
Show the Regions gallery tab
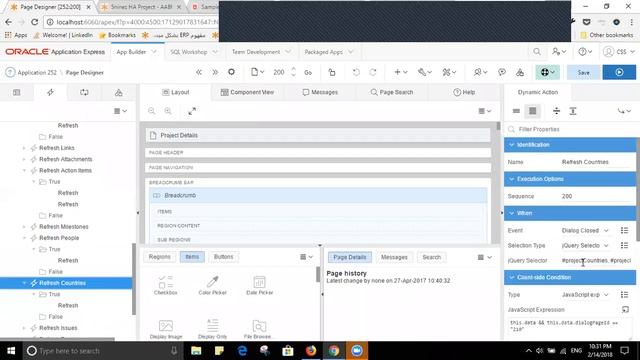(x=160, y=257)
